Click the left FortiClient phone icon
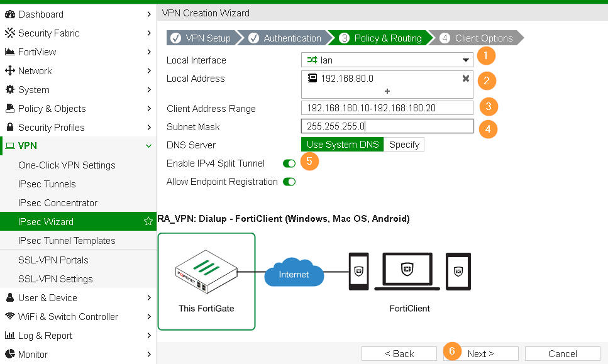608x364 pixels. (x=358, y=272)
